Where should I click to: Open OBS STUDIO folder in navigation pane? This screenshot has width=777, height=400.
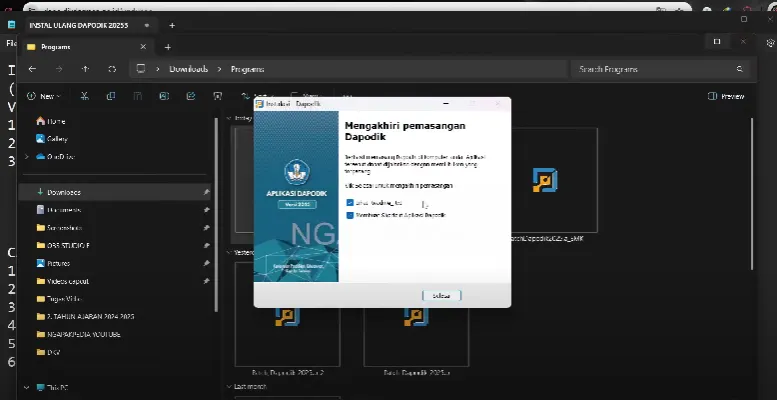pos(62,246)
